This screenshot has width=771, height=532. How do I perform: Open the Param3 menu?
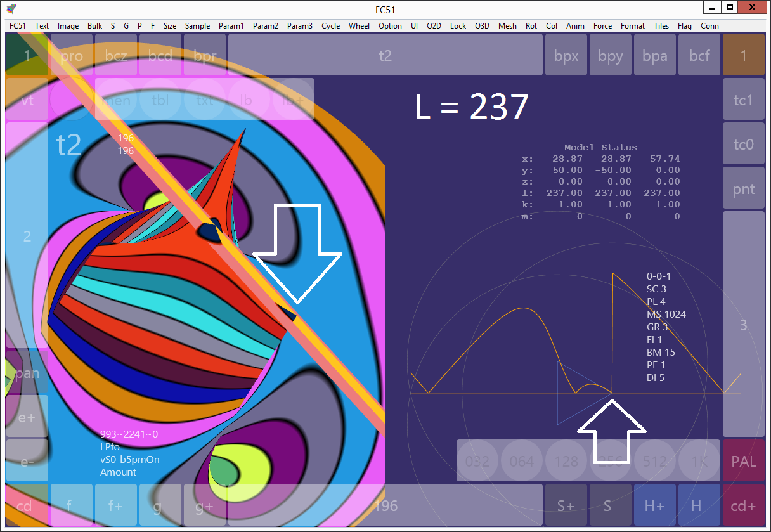click(x=299, y=26)
